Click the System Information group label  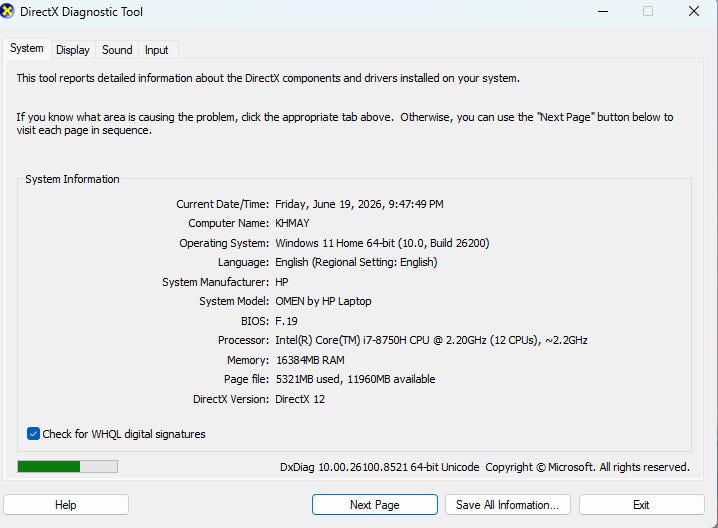tap(72, 179)
